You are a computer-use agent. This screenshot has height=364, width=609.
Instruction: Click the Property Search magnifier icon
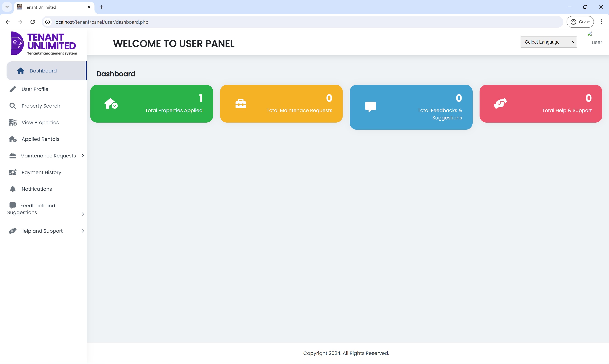pos(12,106)
